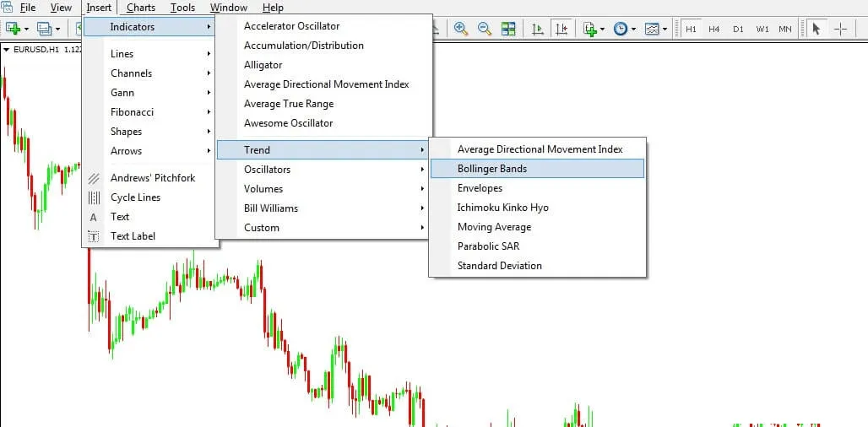Choose Standard Deviation indicator
868x427 pixels.
click(537, 266)
